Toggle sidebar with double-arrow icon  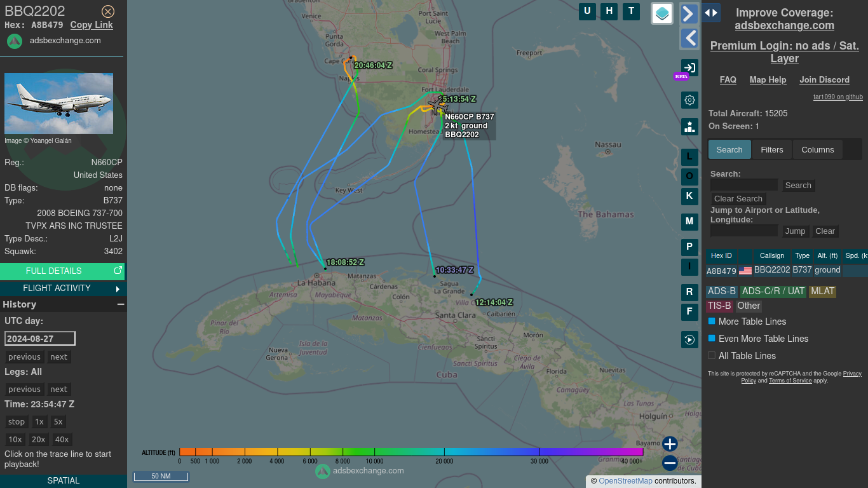click(711, 13)
